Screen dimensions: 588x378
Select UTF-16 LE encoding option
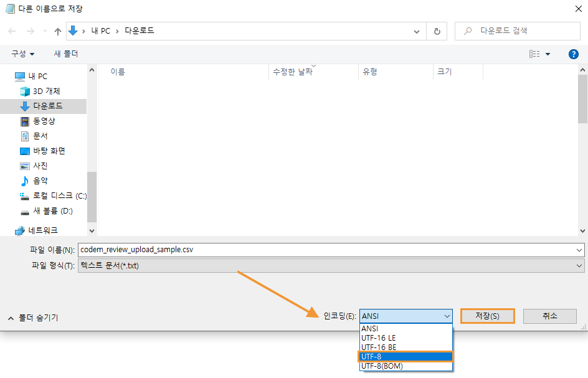[x=405, y=338]
